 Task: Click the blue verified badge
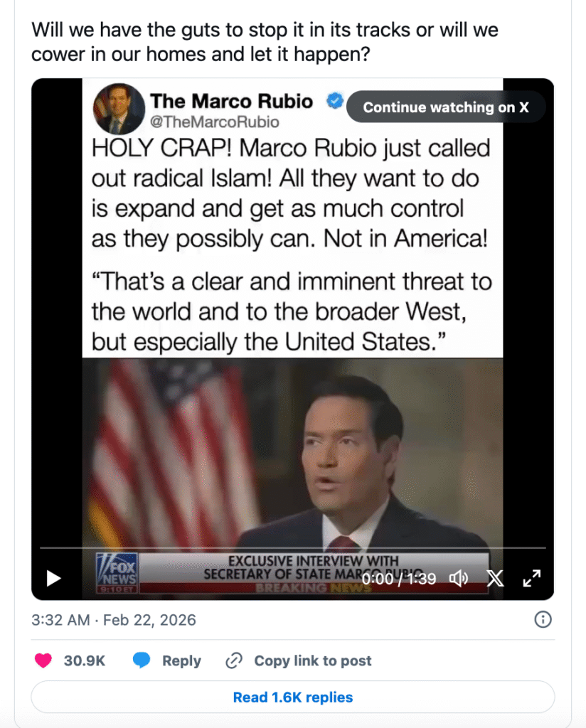[x=335, y=101]
